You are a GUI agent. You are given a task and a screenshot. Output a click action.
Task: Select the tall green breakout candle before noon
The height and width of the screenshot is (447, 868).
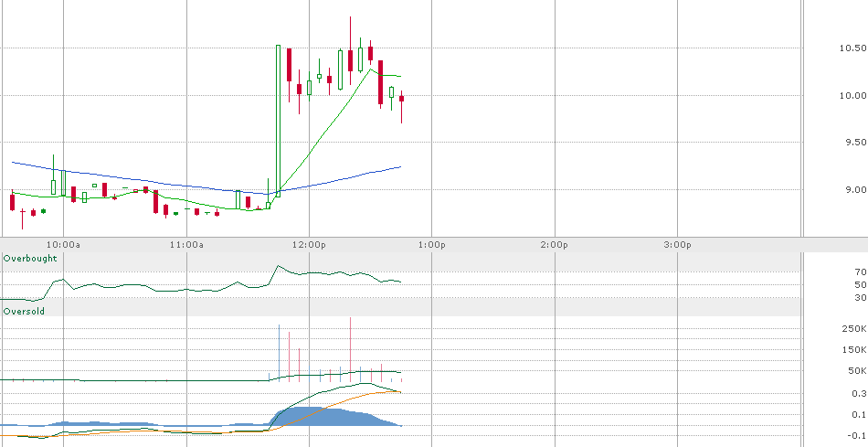pyautogui.click(x=278, y=121)
